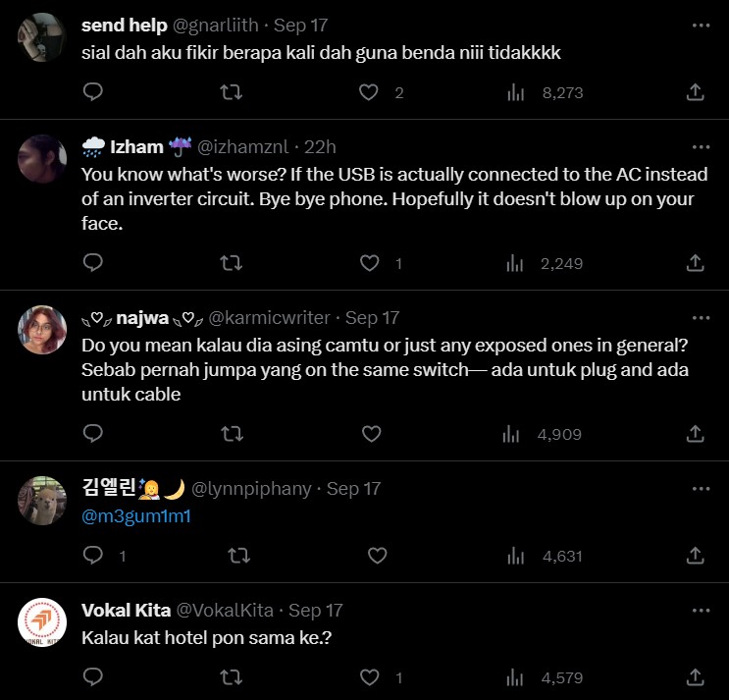Open more options on Vokal Kita's tweet
The height and width of the screenshot is (700, 729).
pyautogui.click(x=701, y=611)
